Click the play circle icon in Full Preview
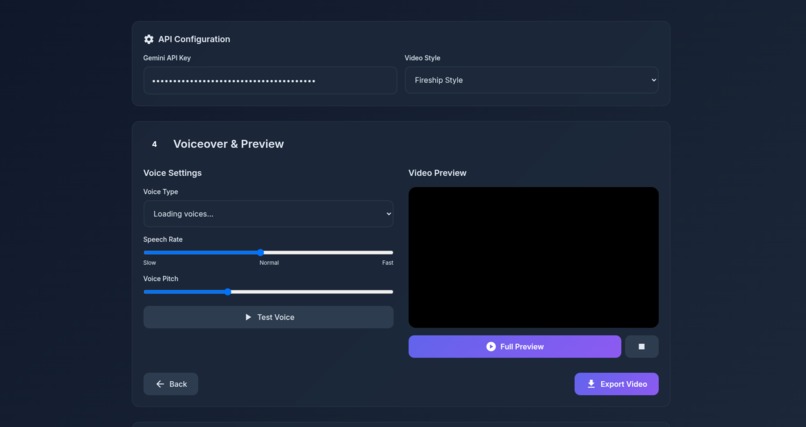This screenshot has height=427, width=806. click(x=491, y=347)
